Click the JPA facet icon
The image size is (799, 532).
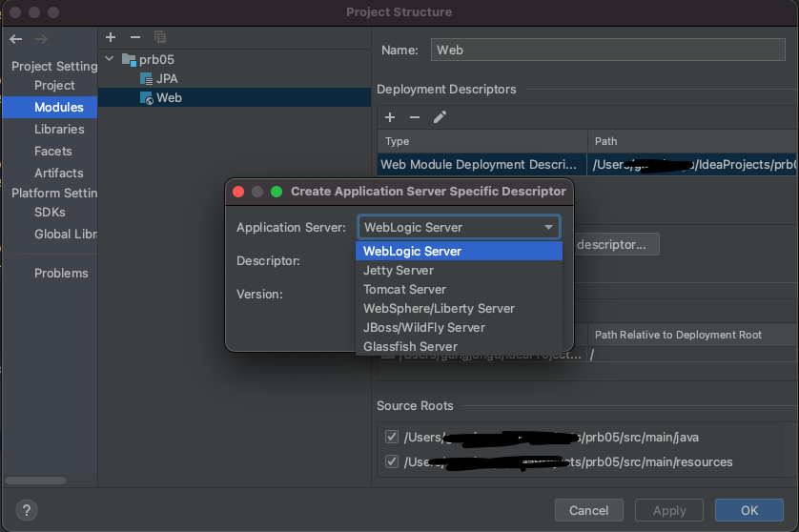[146, 79]
